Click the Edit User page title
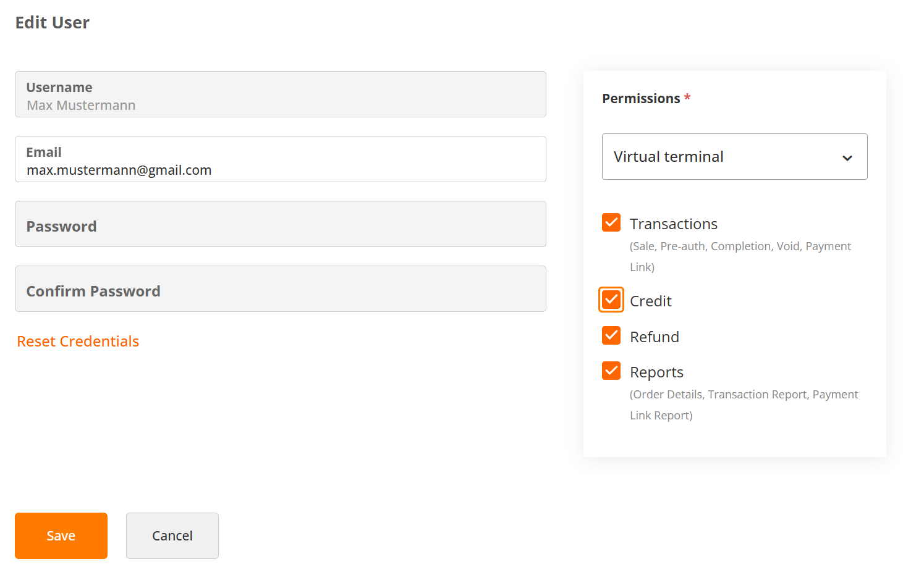This screenshot has width=903, height=588. [x=53, y=23]
